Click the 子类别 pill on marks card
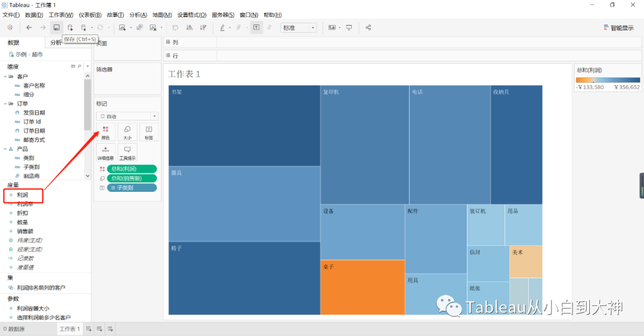This screenshot has width=644, height=336. 132,188
